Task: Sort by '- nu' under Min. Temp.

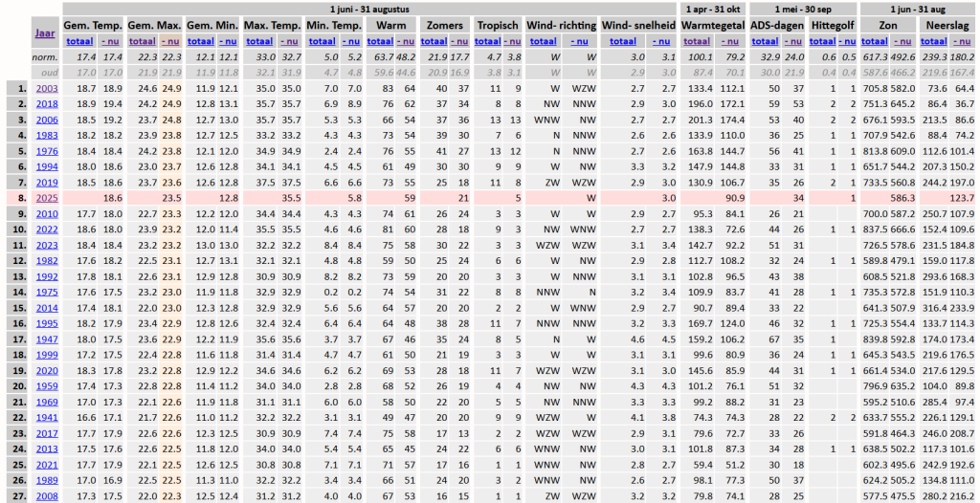Action: 351,41
